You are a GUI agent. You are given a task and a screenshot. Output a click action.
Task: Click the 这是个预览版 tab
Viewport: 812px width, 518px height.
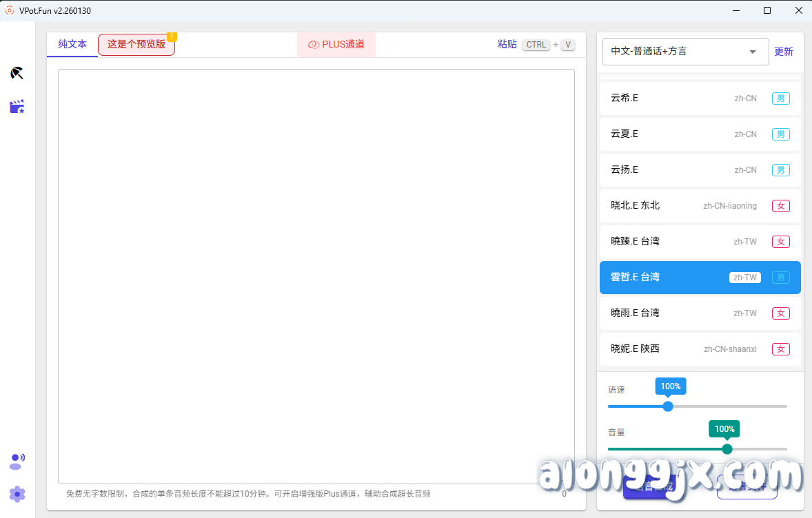tap(136, 44)
